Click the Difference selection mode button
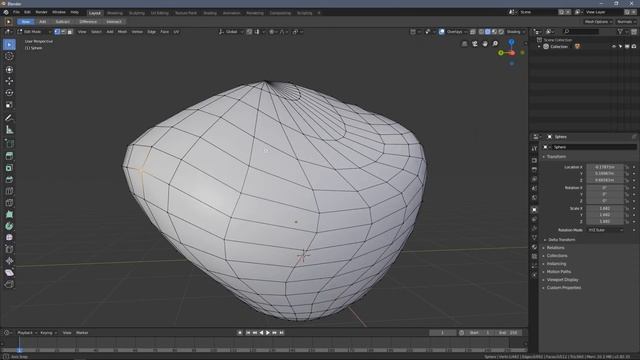 tap(88, 22)
